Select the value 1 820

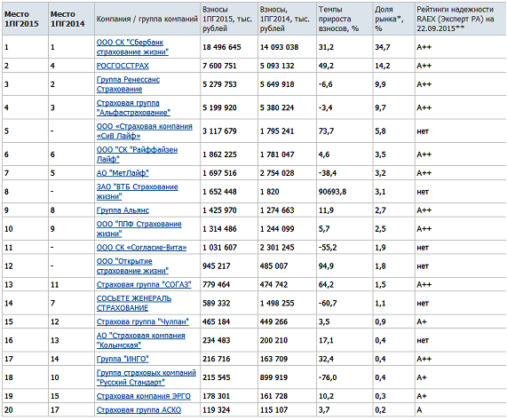tap(270, 192)
